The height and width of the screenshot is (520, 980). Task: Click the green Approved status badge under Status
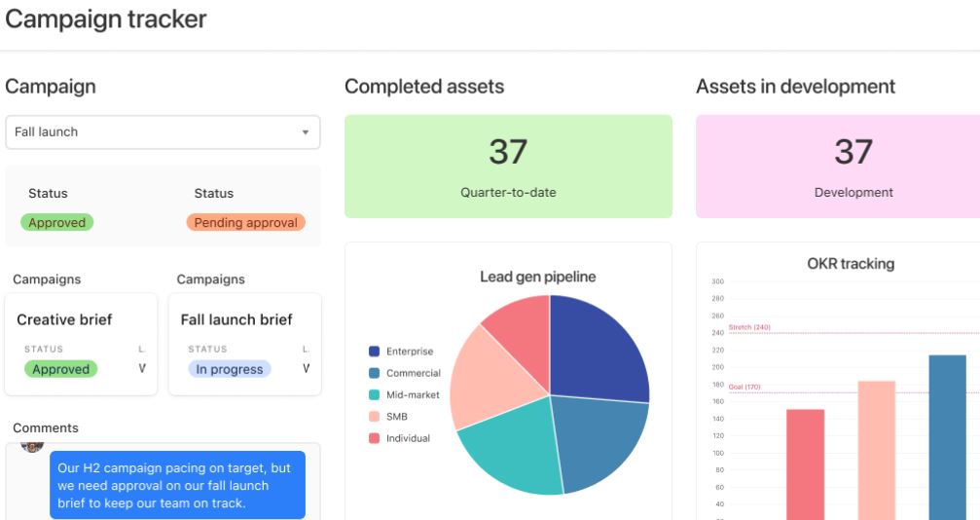(x=56, y=222)
